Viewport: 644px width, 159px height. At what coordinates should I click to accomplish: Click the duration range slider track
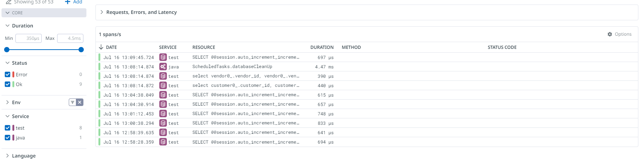point(44,50)
